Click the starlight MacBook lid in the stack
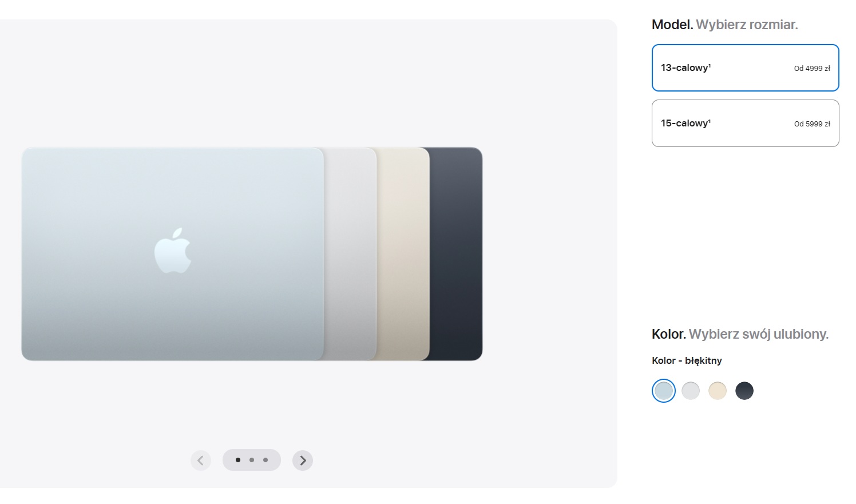This screenshot has width=856, height=504. pyautogui.click(x=403, y=254)
